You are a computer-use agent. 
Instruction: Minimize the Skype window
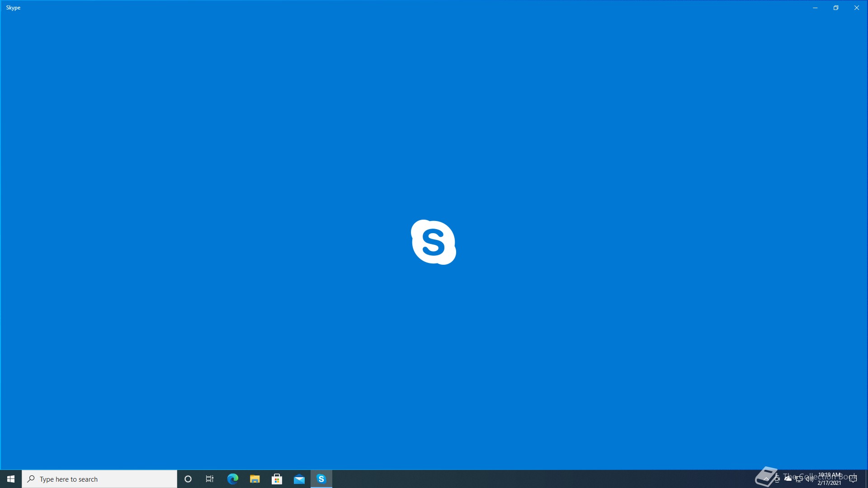(x=815, y=8)
